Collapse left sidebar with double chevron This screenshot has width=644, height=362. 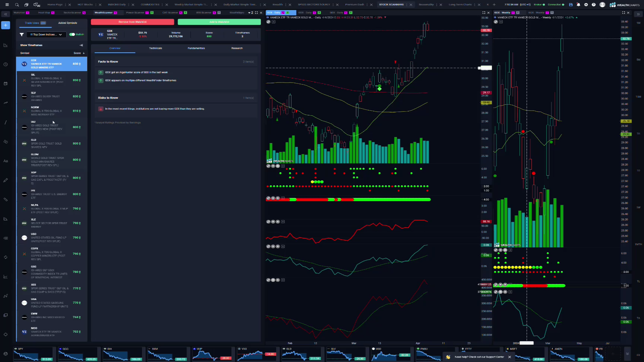coord(6,14)
